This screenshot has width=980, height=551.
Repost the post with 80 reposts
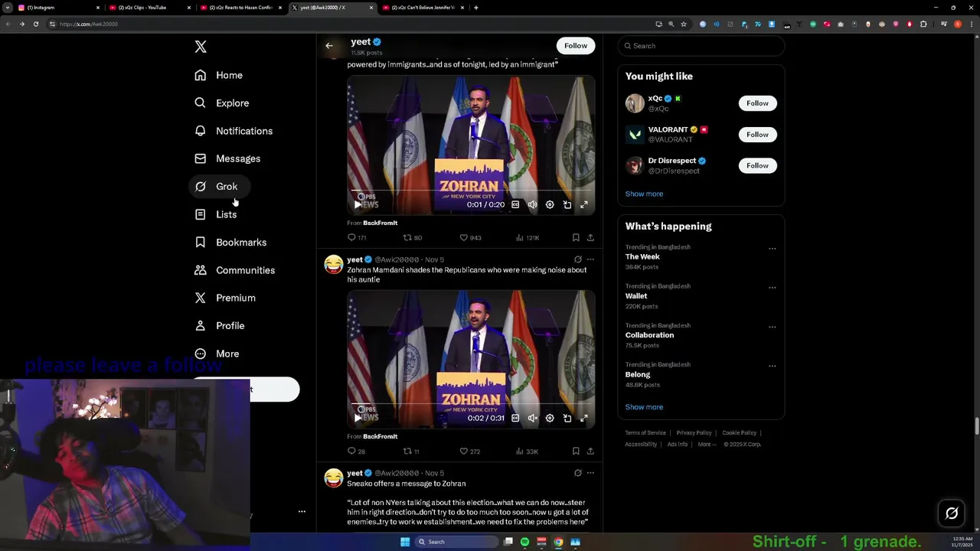pos(413,237)
